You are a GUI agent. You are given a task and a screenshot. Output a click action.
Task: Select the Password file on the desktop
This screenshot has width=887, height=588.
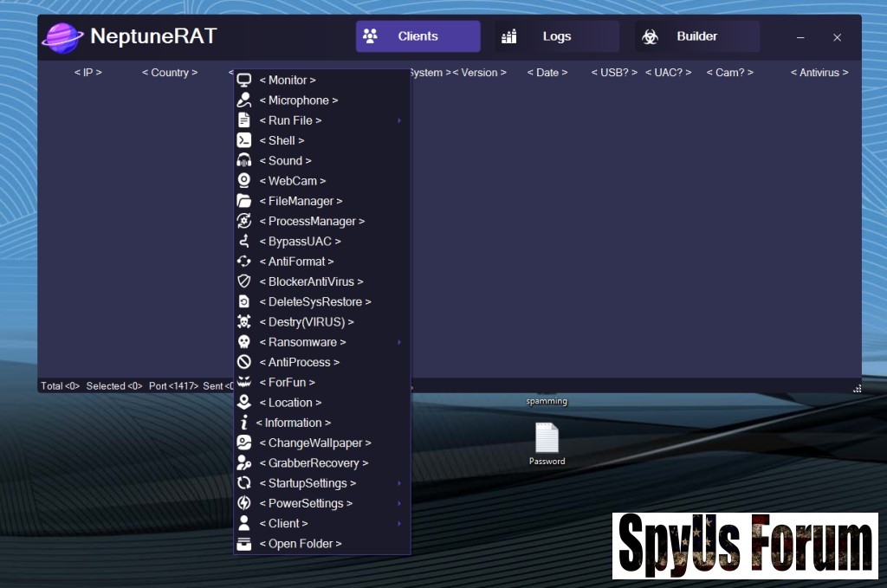click(547, 441)
